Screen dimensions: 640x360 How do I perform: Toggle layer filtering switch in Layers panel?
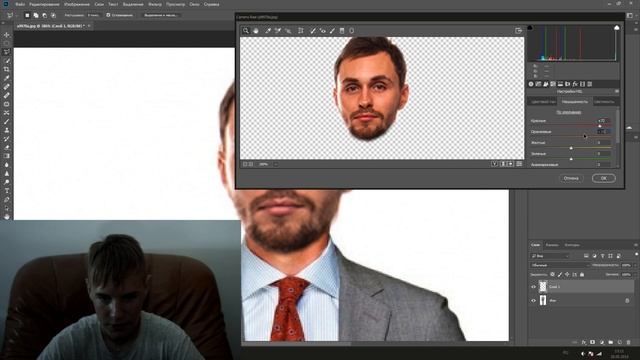point(636,255)
